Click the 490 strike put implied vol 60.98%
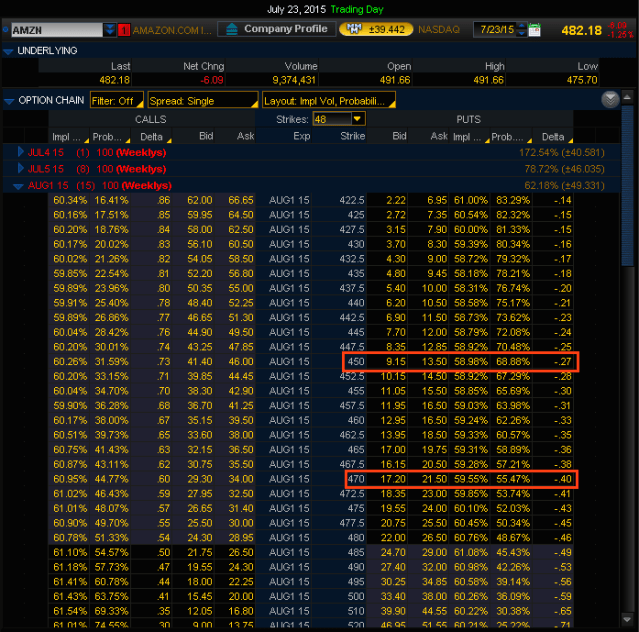 (471, 567)
